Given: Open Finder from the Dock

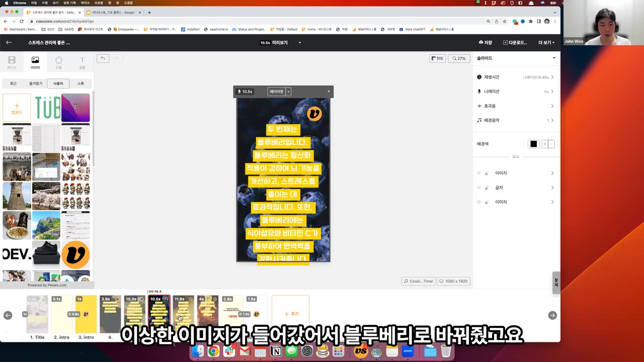Looking at the screenshot, I should 198,351.
